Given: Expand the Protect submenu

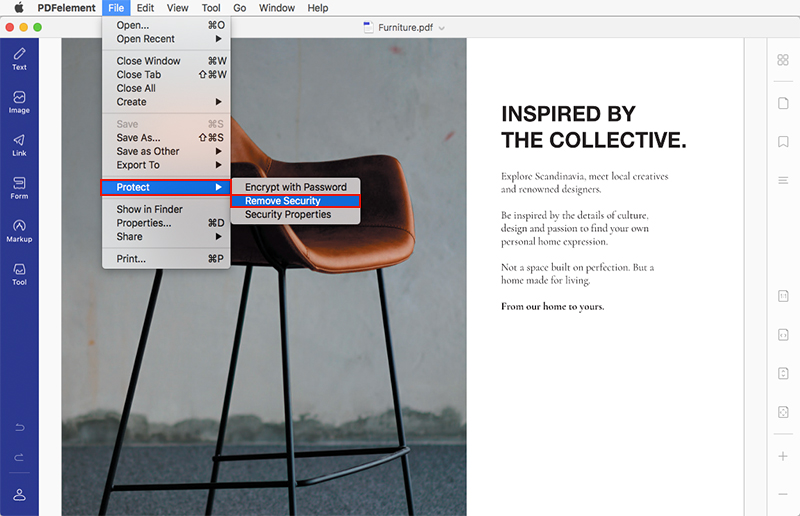Looking at the screenshot, I should [x=166, y=187].
